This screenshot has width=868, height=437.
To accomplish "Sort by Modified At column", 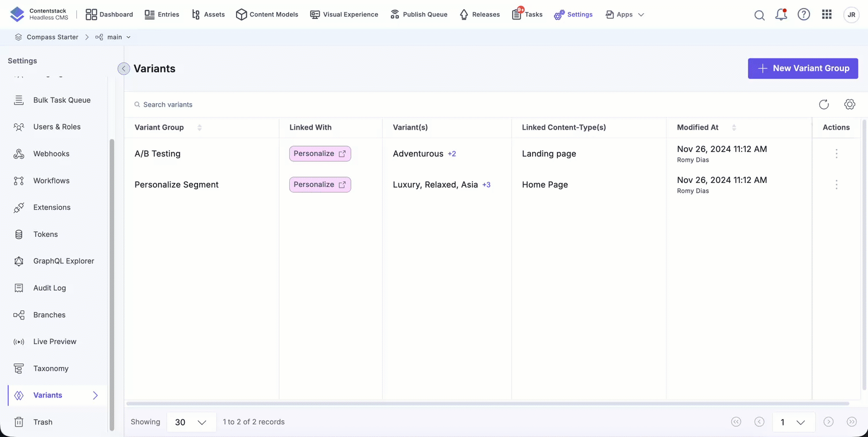I will (734, 127).
